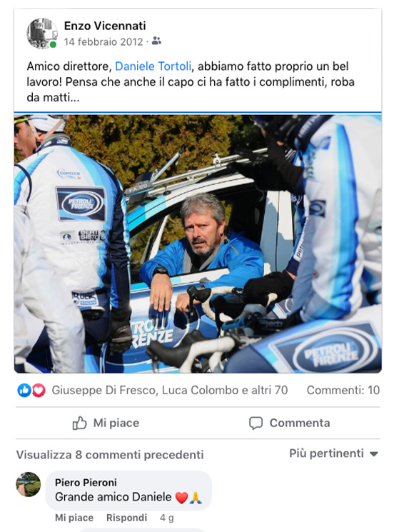
Task: Click the speech bubble Commenta icon
Action: click(256, 423)
